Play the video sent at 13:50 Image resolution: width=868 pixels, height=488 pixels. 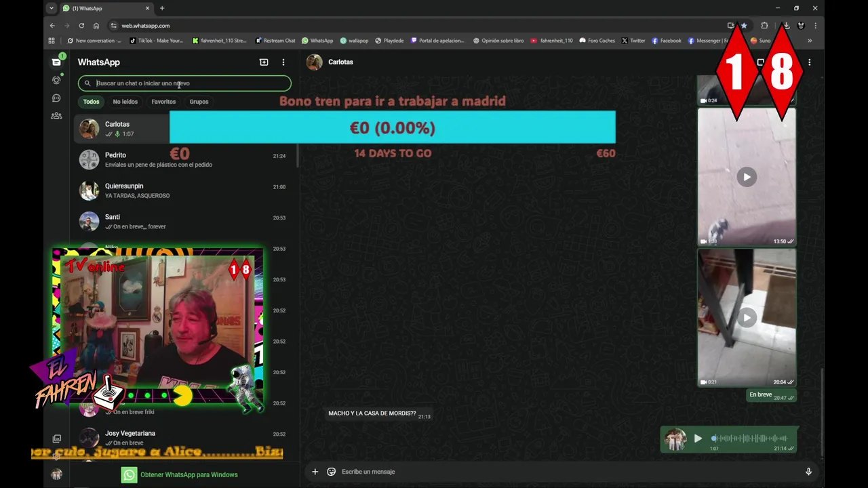click(747, 177)
